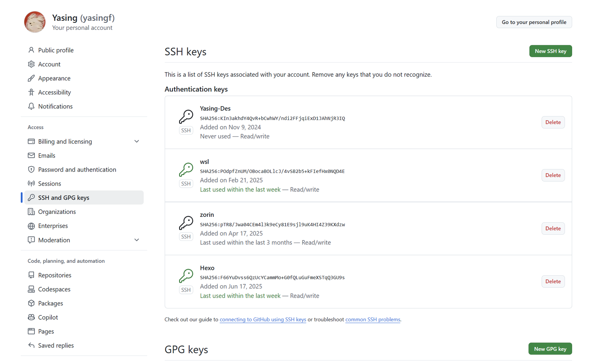Select the Sessions broadcast icon
Image resolution: width=597 pixels, height=364 pixels.
pos(31,183)
